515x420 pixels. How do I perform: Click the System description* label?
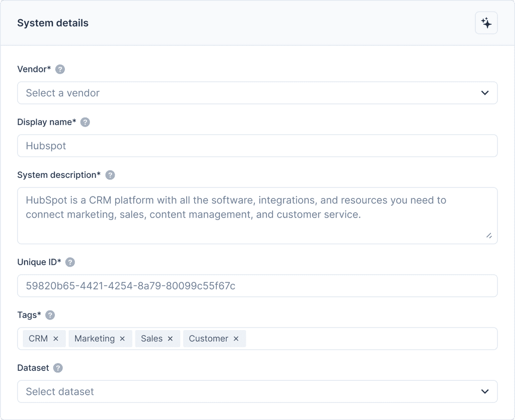(59, 175)
